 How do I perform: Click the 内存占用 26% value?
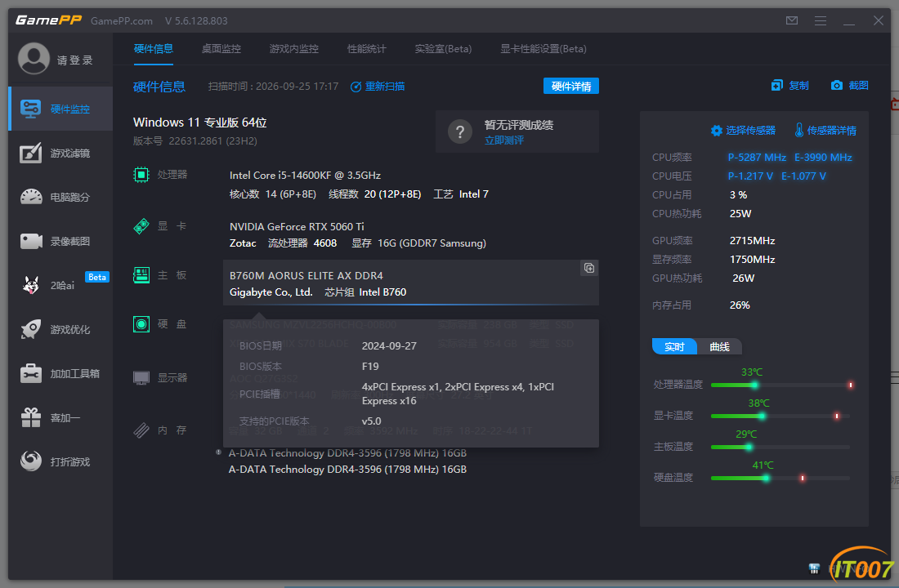pos(740,305)
